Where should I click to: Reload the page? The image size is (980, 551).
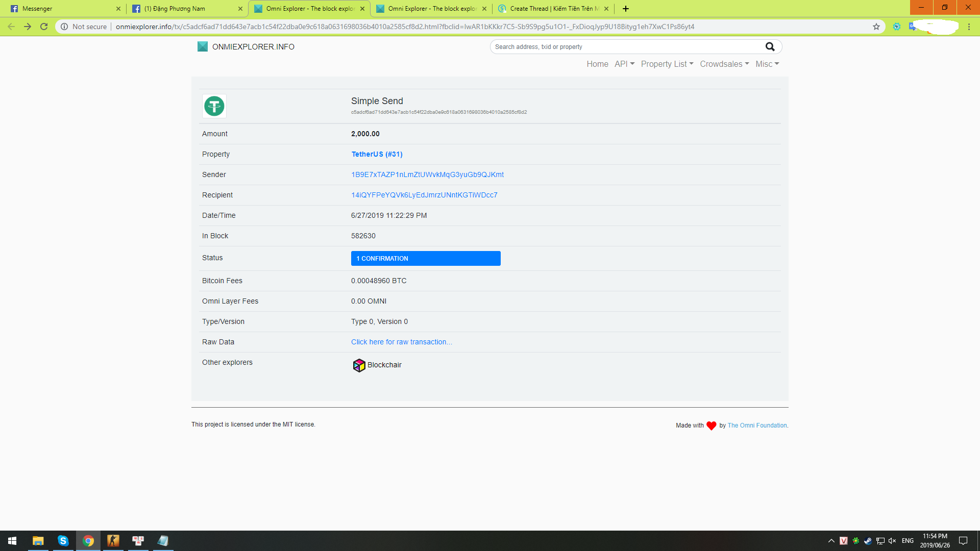pyautogui.click(x=44, y=27)
